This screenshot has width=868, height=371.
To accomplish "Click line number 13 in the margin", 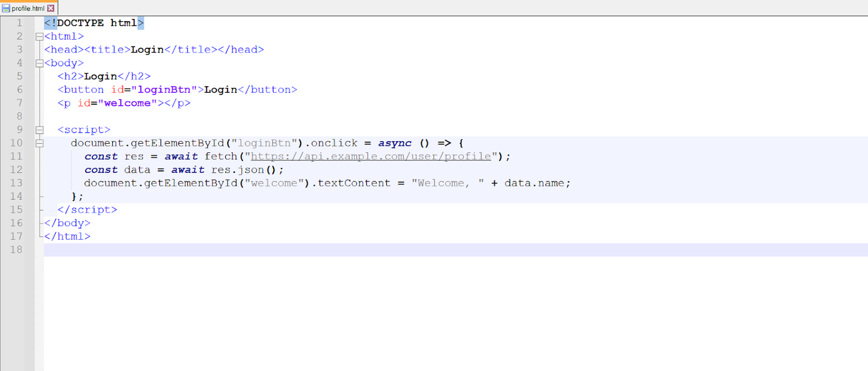I will click(x=16, y=183).
